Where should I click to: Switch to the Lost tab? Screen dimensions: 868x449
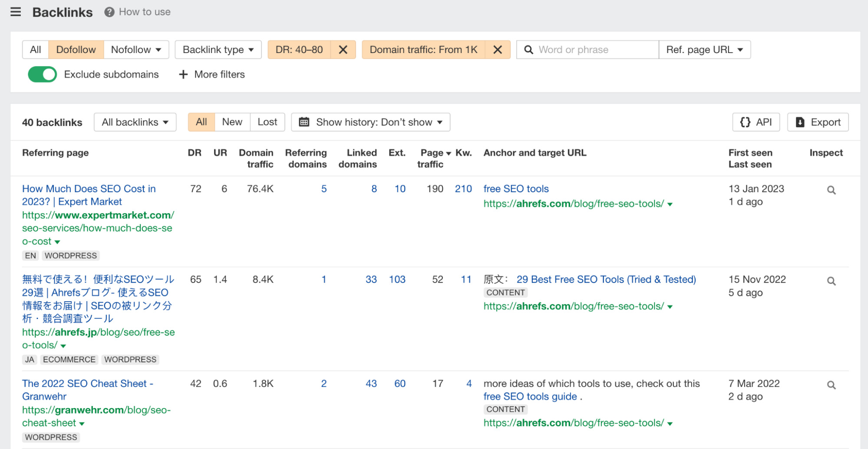tap(267, 122)
